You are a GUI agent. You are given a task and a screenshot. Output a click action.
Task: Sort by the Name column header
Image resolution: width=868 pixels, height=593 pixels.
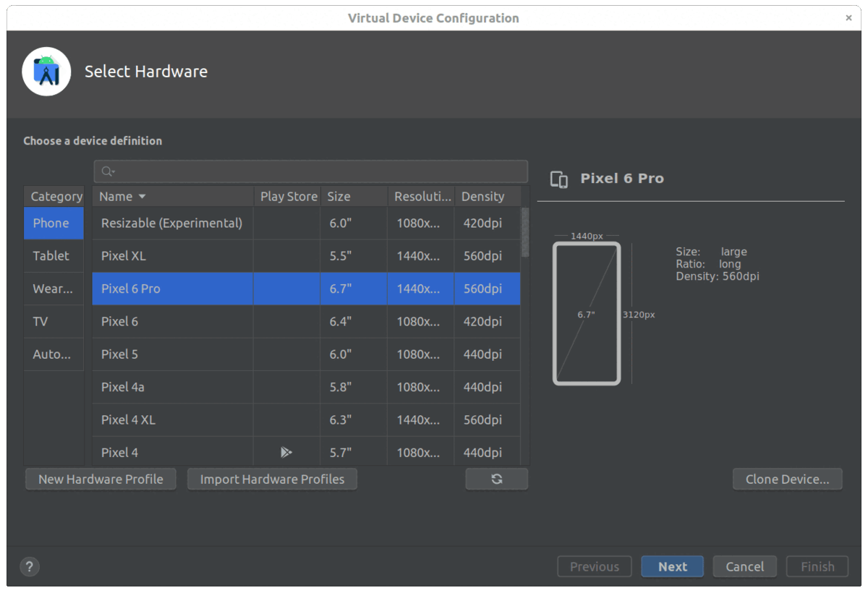(173, 196)
